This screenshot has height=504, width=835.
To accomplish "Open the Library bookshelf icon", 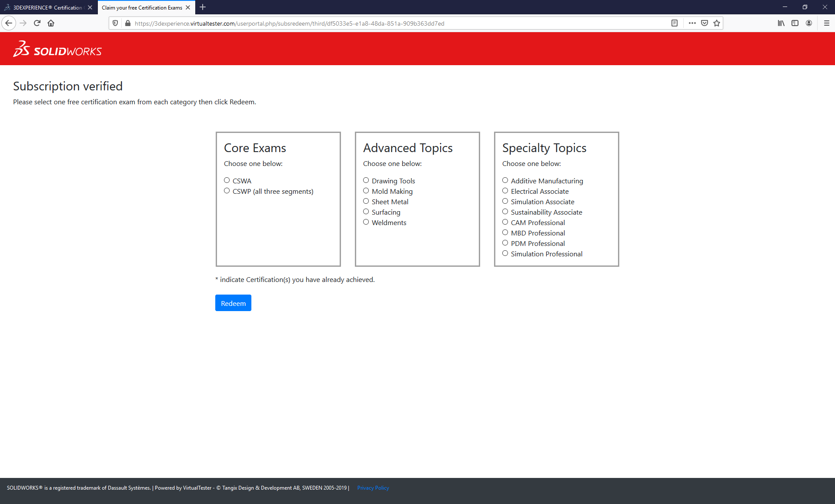I will tap(781, 23).
